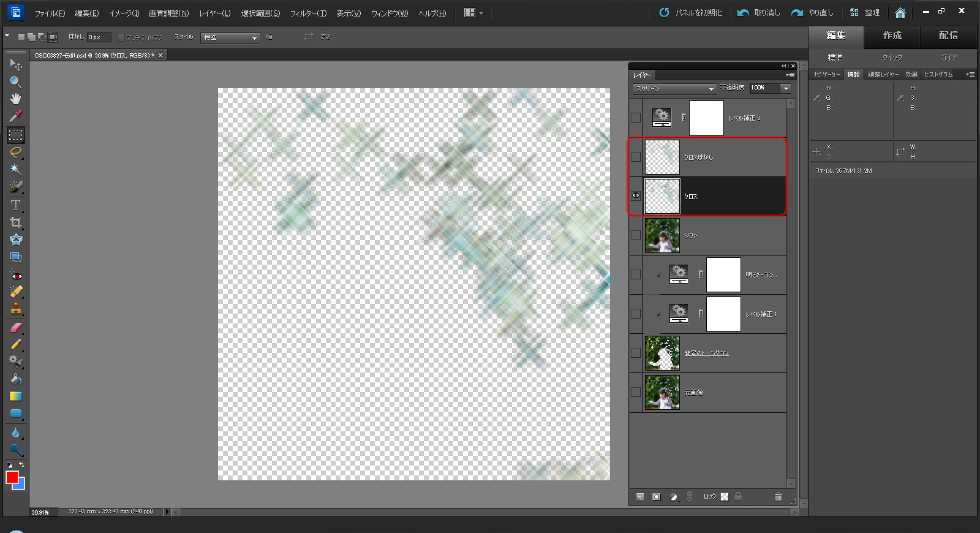Image resolution: width=980 pixels, height=533 pixels.
Task: Select the Zoom tool in the toolbox
Action: pos(15,81)
